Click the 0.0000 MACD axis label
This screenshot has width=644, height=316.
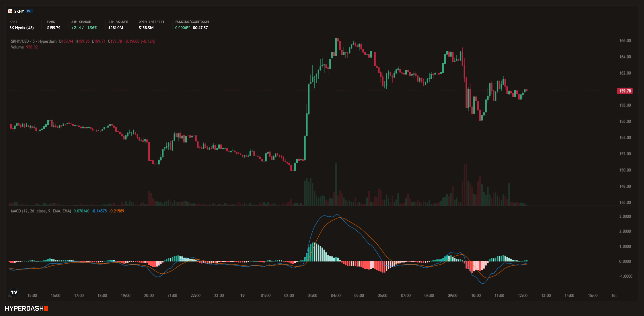click(625, 261)
